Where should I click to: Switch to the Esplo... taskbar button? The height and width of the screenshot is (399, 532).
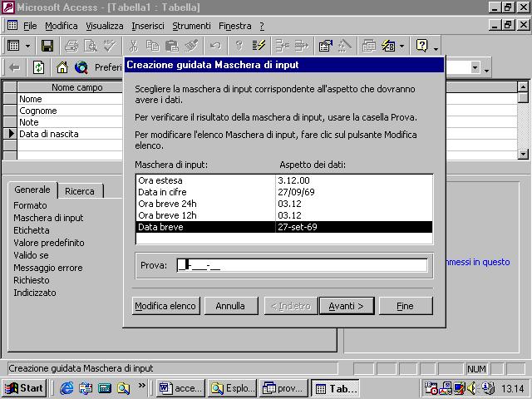click(233, 388)
